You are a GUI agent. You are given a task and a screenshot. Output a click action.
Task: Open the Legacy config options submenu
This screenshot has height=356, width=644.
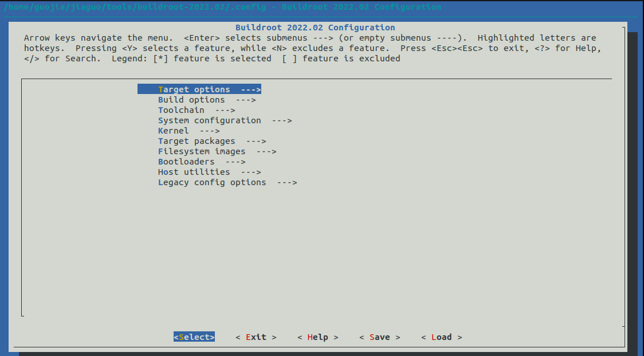212,182
